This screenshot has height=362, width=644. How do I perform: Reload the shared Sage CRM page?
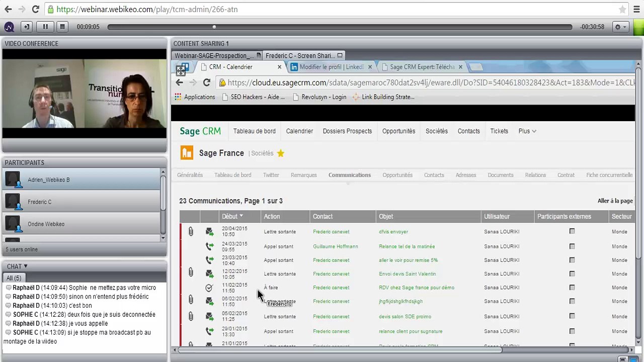tap(206, 82)
